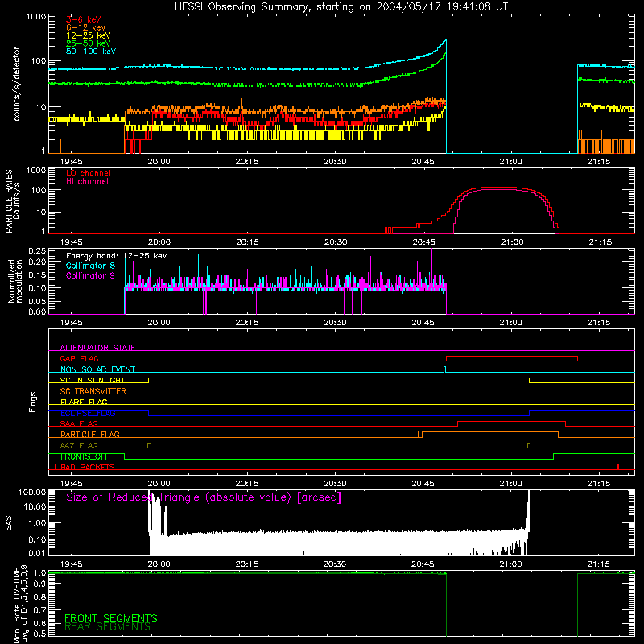Click the ECLIPSE FLAG label

point(88,413)
